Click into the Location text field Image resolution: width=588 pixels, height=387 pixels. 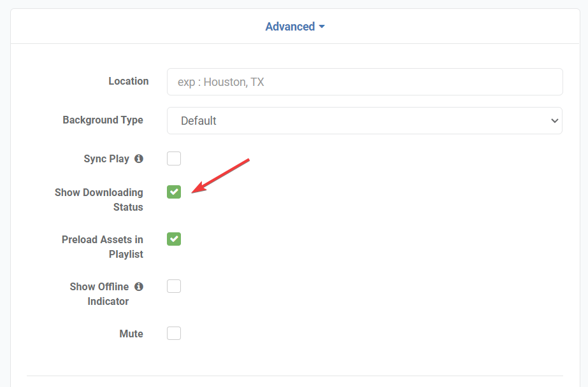[364, 82]
